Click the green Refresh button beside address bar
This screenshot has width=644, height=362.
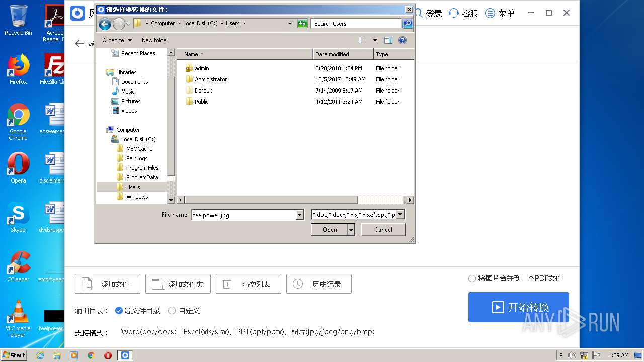[x=302, y=24]
